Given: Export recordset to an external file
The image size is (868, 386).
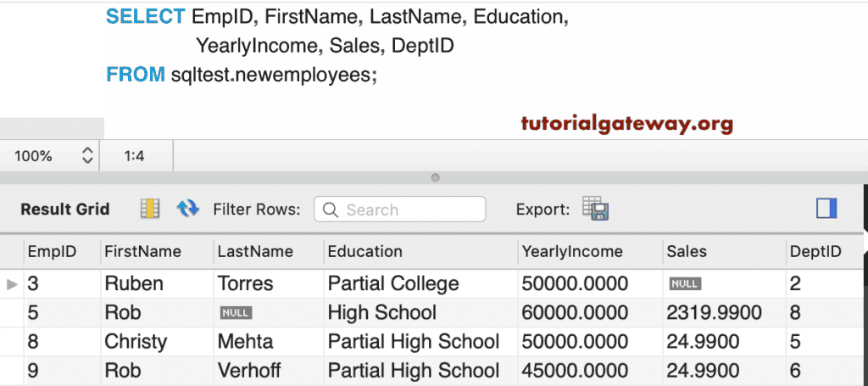Looking at the screenshot, I should (596, 208).
